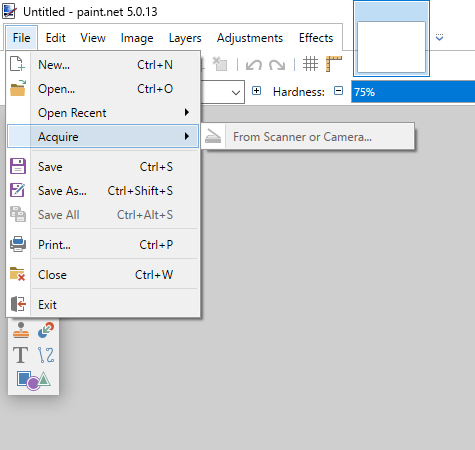Expand the Acquire submenu arrow
This screenshot has height=450, width=475.
pyautogui.click(x=187, y=136)
